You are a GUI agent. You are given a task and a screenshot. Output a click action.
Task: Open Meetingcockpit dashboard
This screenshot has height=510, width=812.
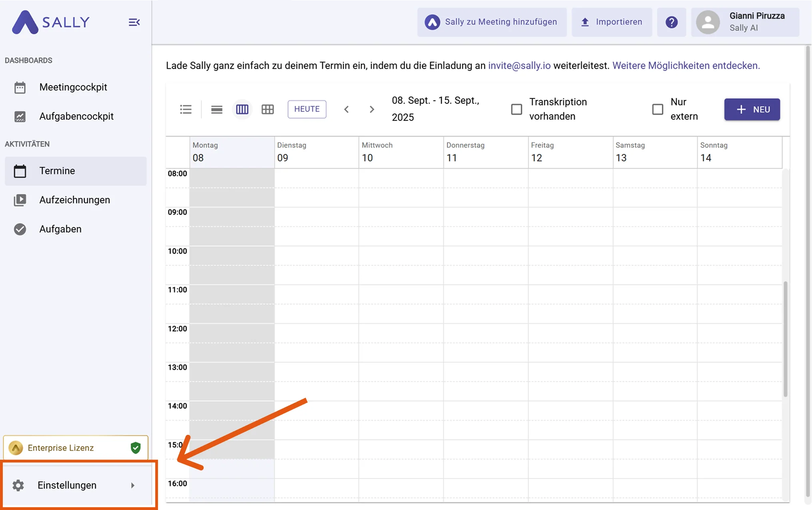[x=76, y=87]
